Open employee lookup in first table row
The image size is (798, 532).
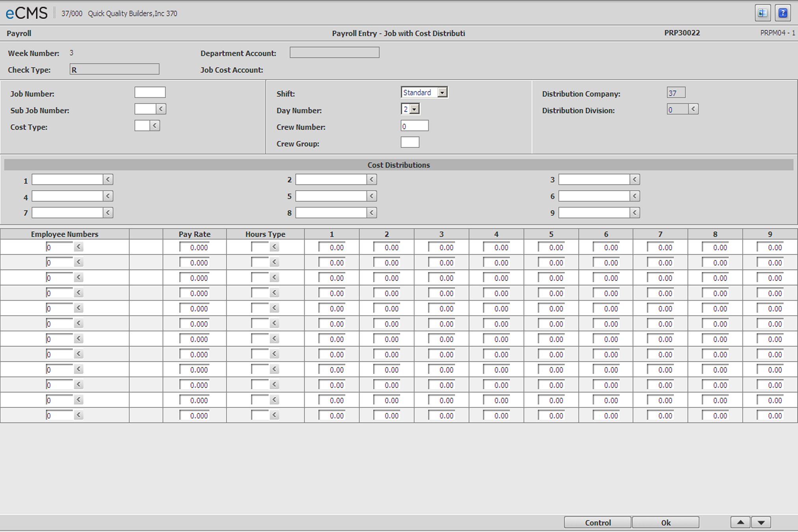(x=78, y=247)
